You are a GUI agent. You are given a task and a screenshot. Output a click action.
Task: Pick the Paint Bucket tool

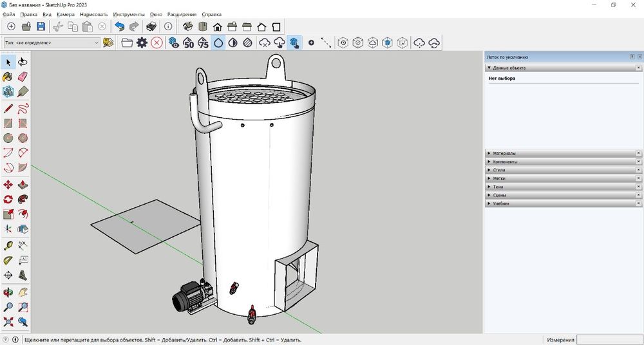[x=8, y=77]
